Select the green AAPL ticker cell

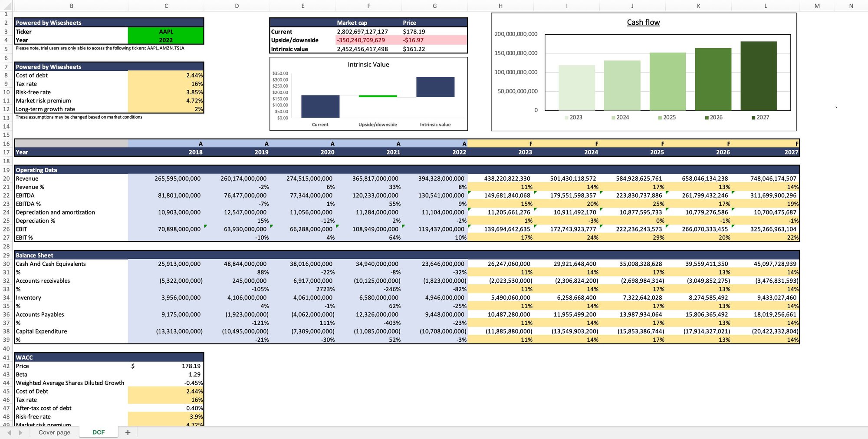pos(166,31)
